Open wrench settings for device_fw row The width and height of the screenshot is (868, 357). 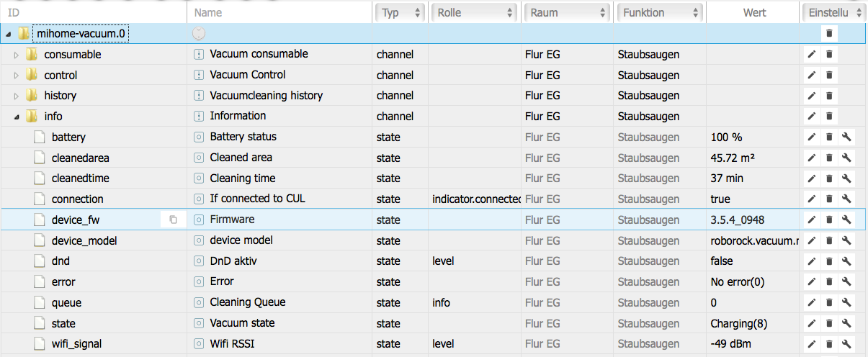coord(846,220)
